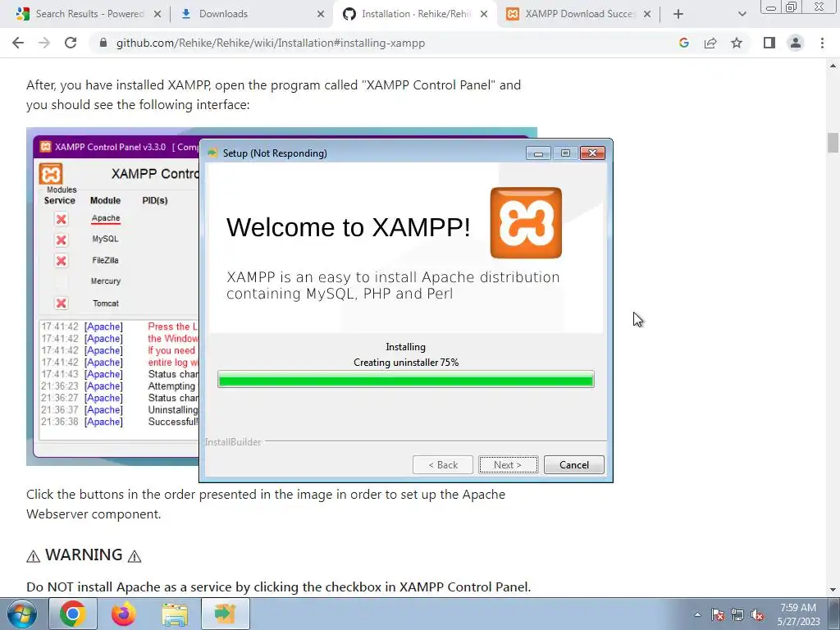
Task: Click the Tomcat module label
Action: (x=106, y=304)
